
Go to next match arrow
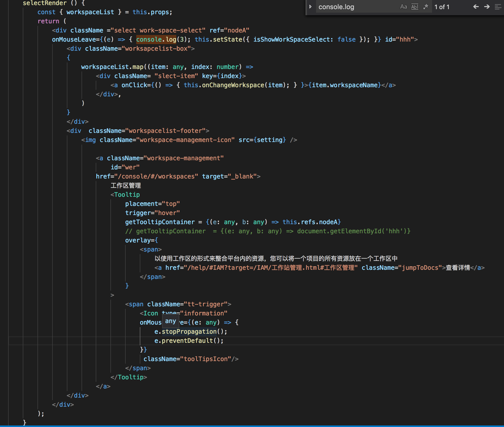point(487,7)
